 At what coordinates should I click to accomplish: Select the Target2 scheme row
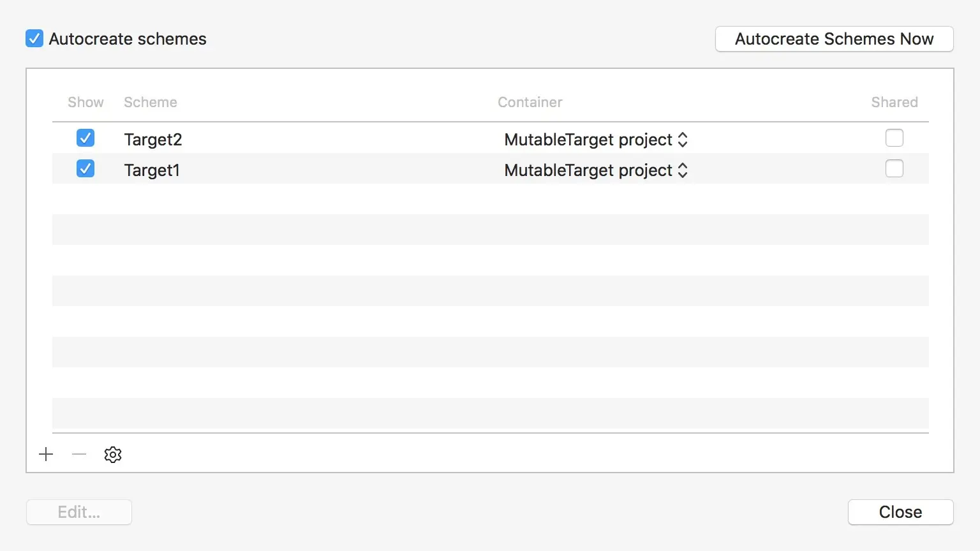coord(491,138)
